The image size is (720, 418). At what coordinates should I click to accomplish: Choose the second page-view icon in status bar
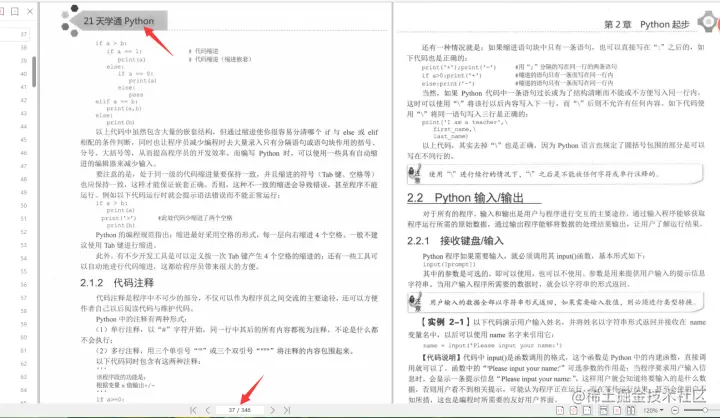click(574, 410)
